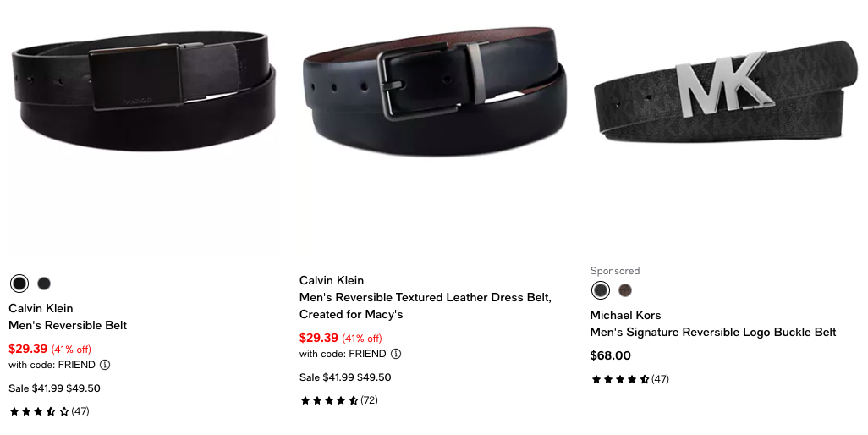Open MK logo buckle belt image
Screen dimensions: 868x435
pos(725,93)
